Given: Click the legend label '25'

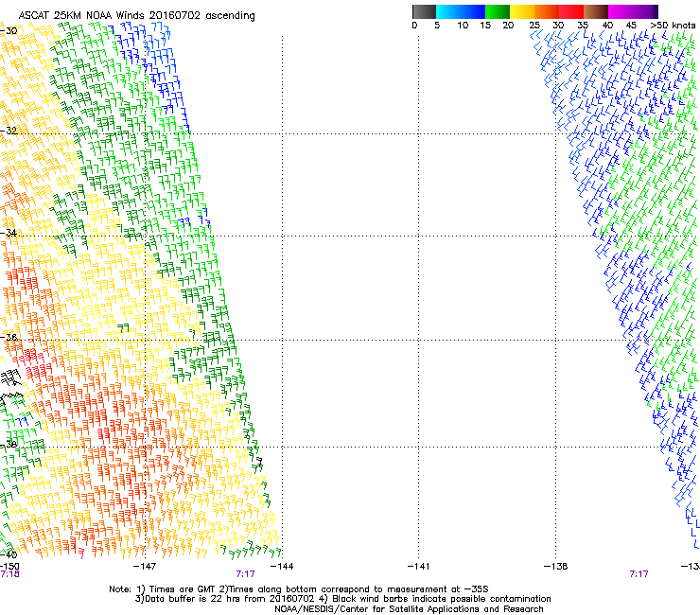Looking at the screenshot, I should (x=534, y=26).
